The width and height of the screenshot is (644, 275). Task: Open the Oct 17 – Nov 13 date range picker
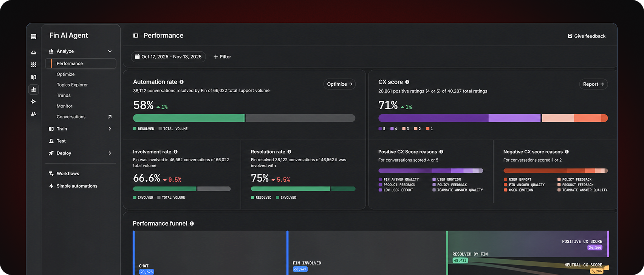(168, 57)
